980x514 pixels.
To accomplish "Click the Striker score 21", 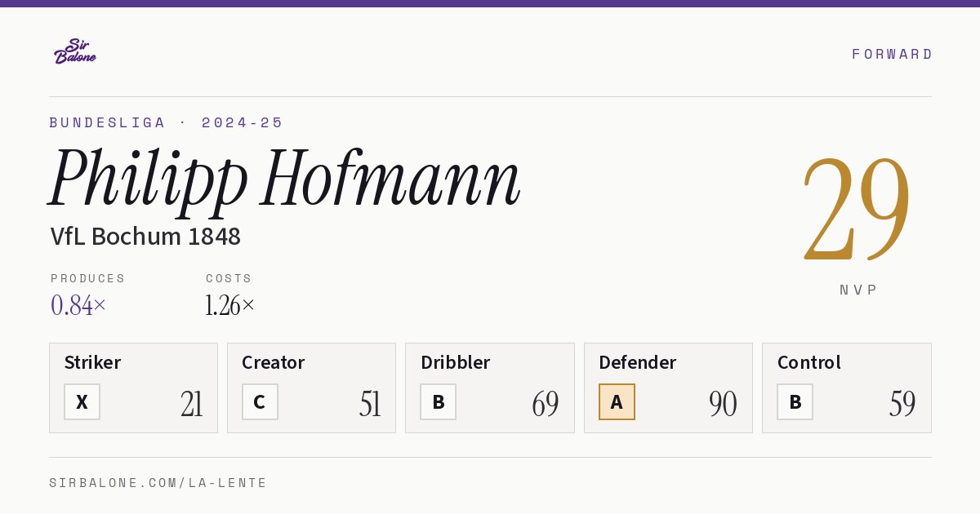I will (x=192, y=404).
